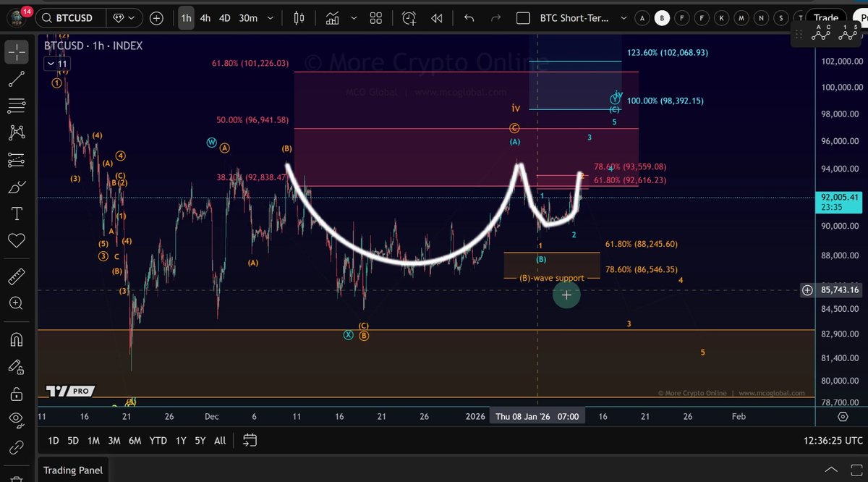Open the profile avatar with 14 badge
The width and height of the screenshot is (868, 482).
click(x=17, y=18)
